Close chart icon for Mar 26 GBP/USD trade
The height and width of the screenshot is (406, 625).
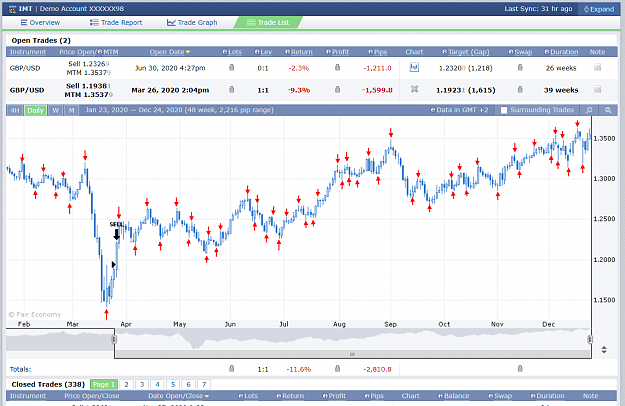[x=415, y=89]
